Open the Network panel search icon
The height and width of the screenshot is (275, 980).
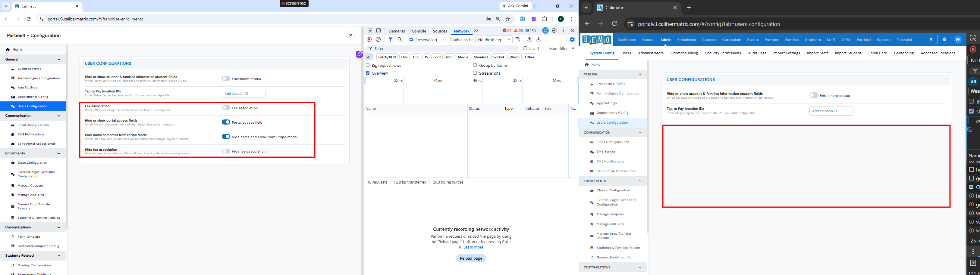click(x=400, y=39)
